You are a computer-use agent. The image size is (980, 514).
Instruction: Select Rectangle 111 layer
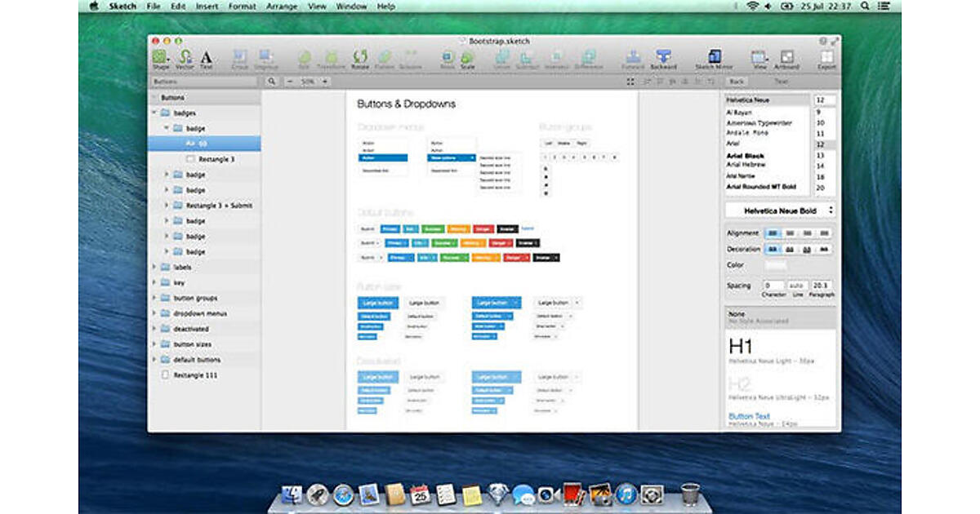[x=195, y=375]
